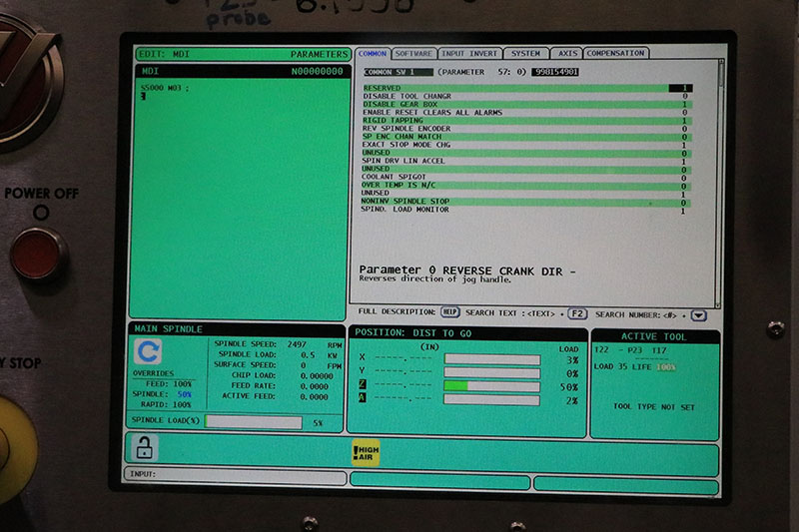Viewport: 799px width, 532px height.
Task: Click the X axis load bar
Action: click(491, 359)
